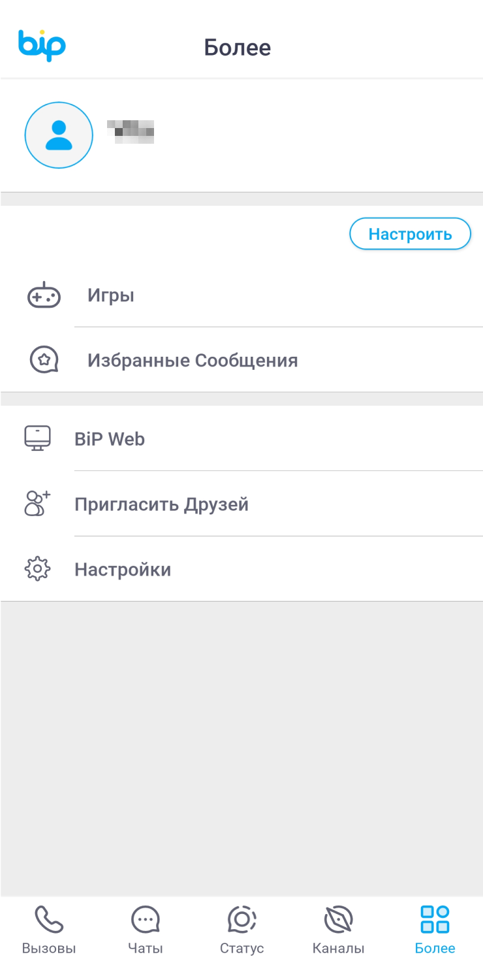The width and height of the screenshot is (483, 980).
Task: Switch to the Чаты tab
Action: click(x=145, y=930)
